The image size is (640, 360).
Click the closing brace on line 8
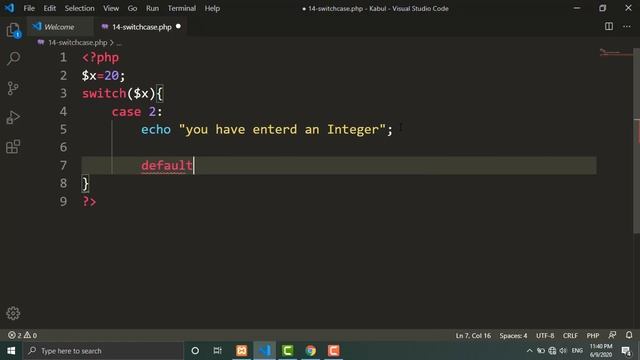coord(85,184)
